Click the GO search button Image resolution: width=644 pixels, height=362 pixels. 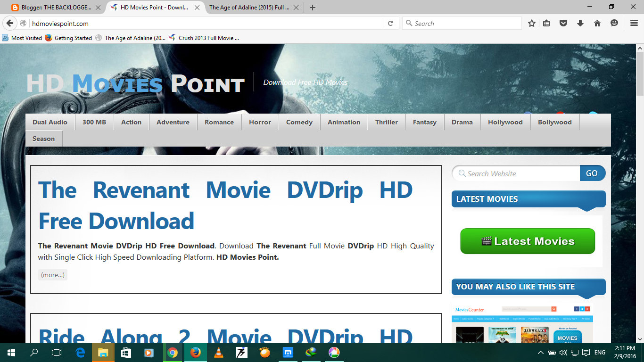(x=592, y=173)
